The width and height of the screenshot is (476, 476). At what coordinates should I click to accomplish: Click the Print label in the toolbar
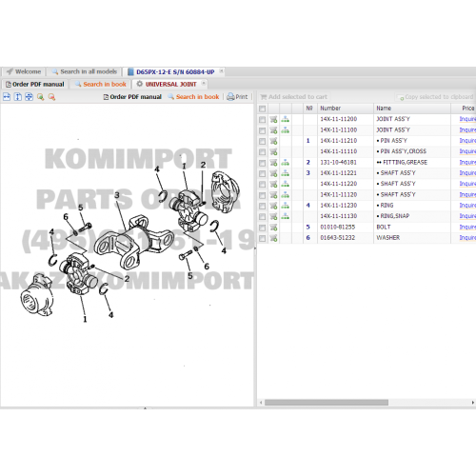tap(242, 97)
